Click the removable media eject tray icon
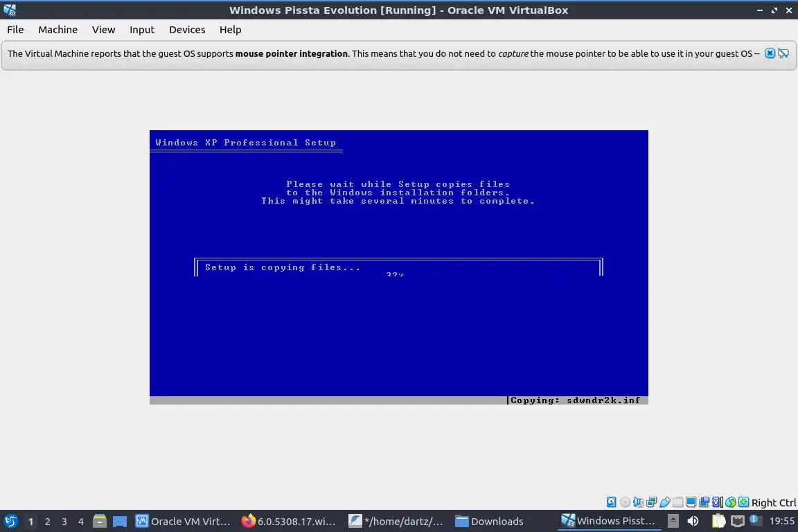The height and width of the screenshot is (532, 798). (x=673, y=521)
